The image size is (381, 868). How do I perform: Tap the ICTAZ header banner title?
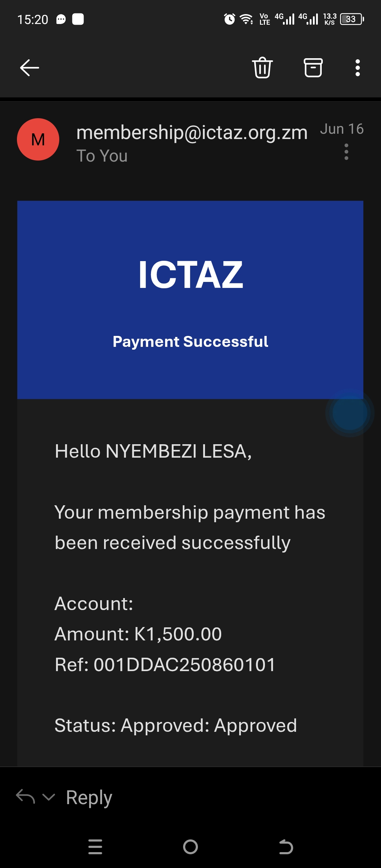pos(190,275)
